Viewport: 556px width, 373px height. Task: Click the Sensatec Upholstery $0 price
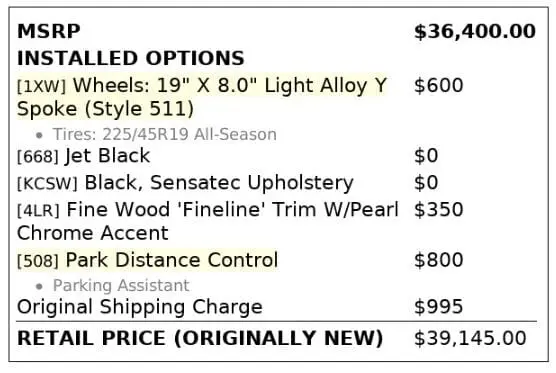tap(426, 183)
